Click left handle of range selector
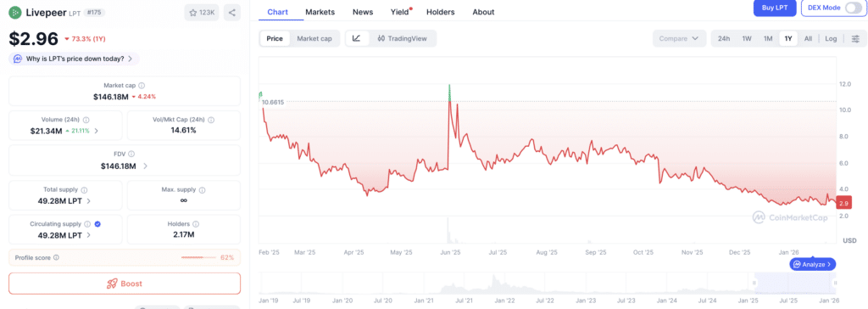The width and height of the screenshot is (868, 309). 754,284
